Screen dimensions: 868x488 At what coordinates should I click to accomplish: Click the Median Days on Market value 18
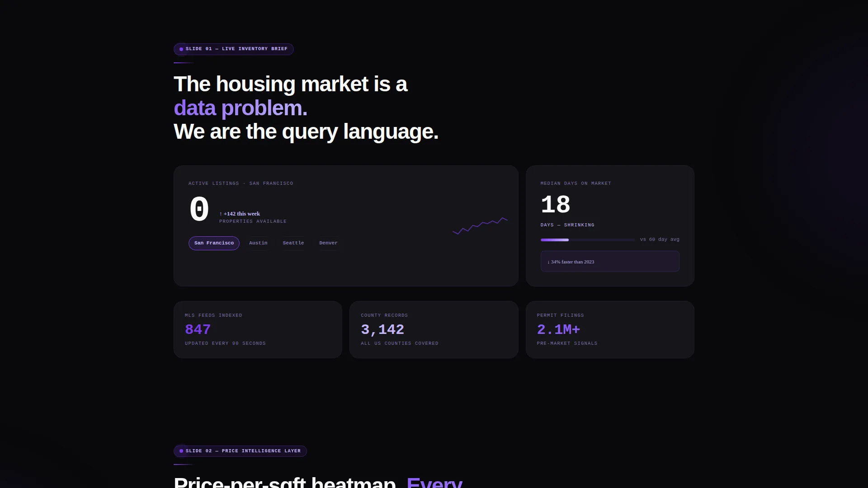click(556, 205)
